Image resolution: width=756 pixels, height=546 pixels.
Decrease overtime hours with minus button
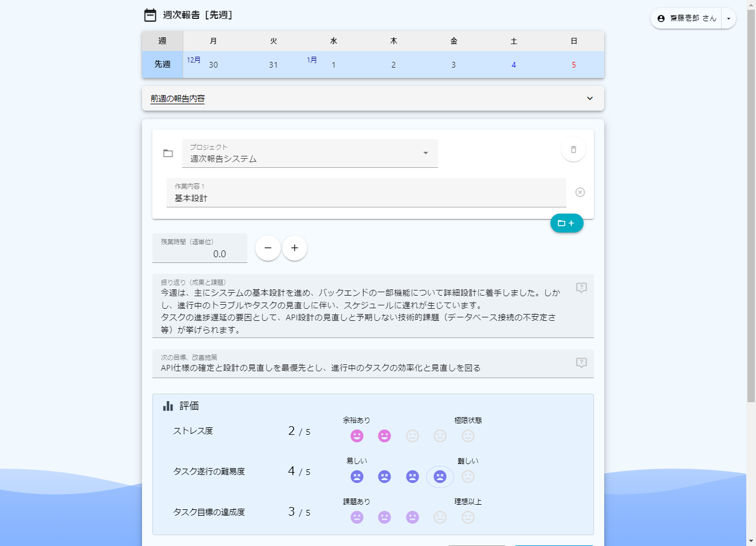(268, 248)
